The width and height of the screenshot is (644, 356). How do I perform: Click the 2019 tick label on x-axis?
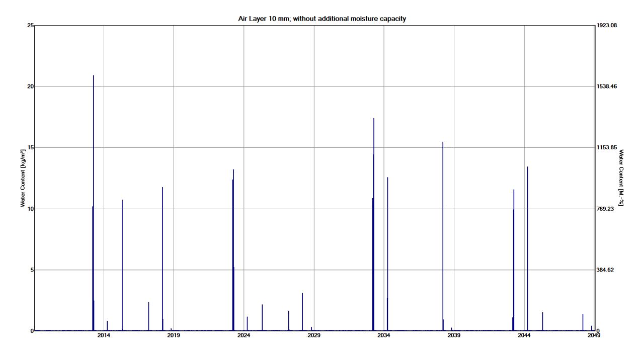174,335
